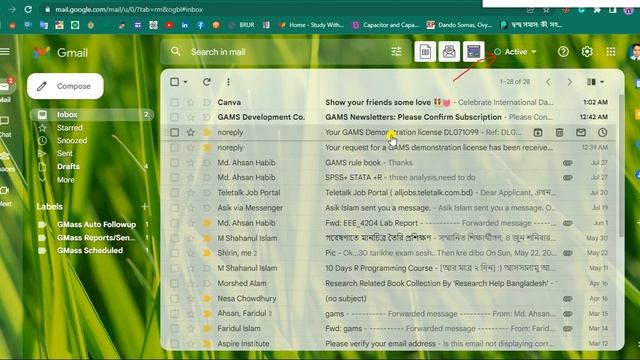Open Mail in the left rail
The image size is (640, 360).
click(x=5, y=90)
